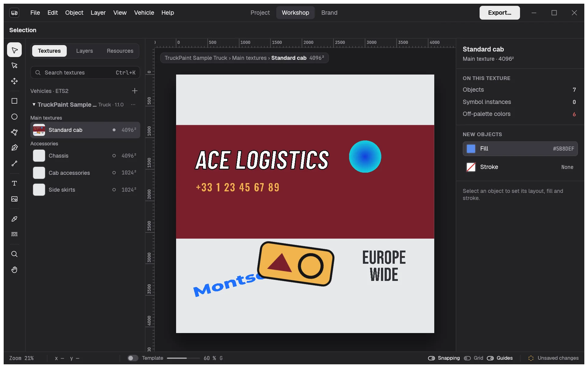Click TruckPaint Sample Truck breadcrumb
588x368 pixels.
coord(196,58)
